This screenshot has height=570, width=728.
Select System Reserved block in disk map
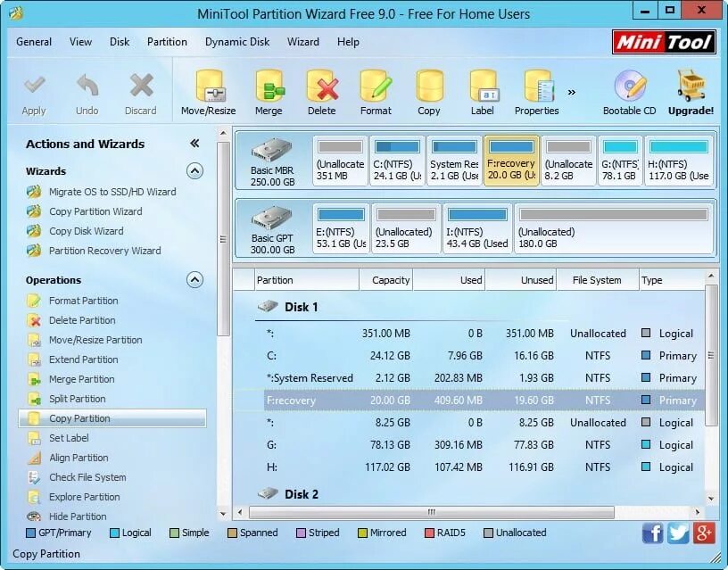pyautogui.click(x=454, y=161)
